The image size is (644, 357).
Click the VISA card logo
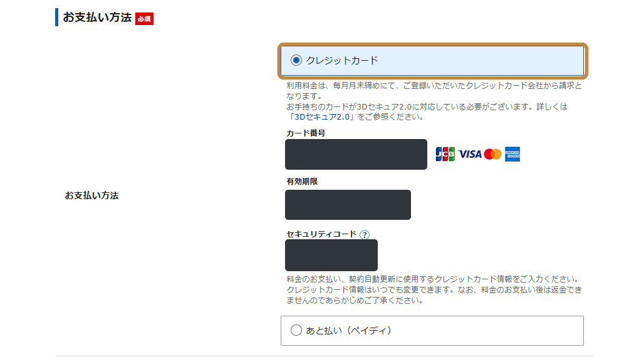pos(470,154)
